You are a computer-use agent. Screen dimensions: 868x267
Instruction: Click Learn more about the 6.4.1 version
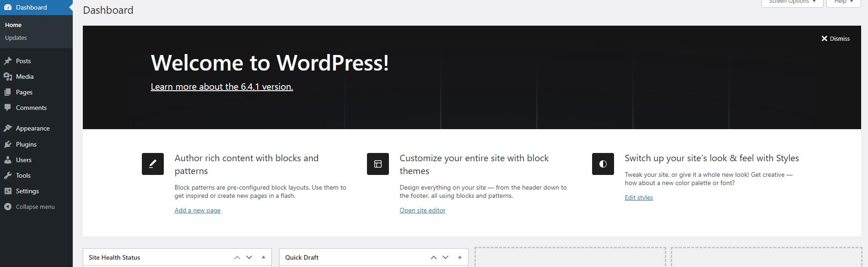pos(222,87)
